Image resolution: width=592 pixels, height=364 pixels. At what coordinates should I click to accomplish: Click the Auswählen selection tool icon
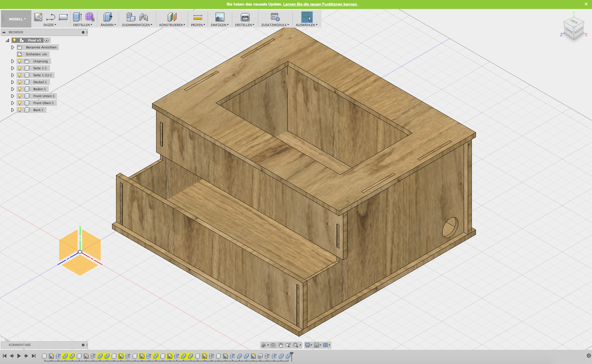pyautogui.click(x=307, y=17)
